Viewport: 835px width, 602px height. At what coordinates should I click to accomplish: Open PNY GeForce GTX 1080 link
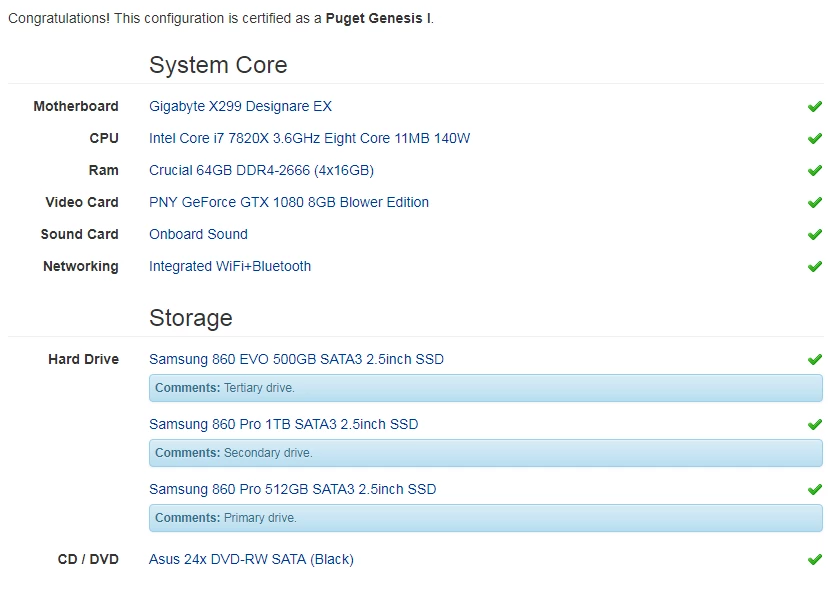pos(289,202)
